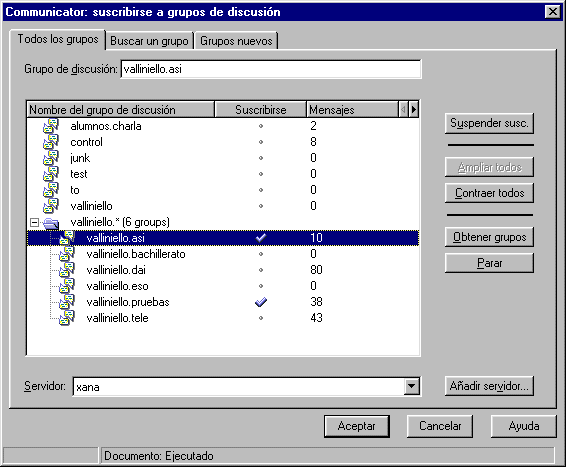566x467 pixels.
Task: Click the valliniello.dai newsgroup icon
Action: coord(67,270)
